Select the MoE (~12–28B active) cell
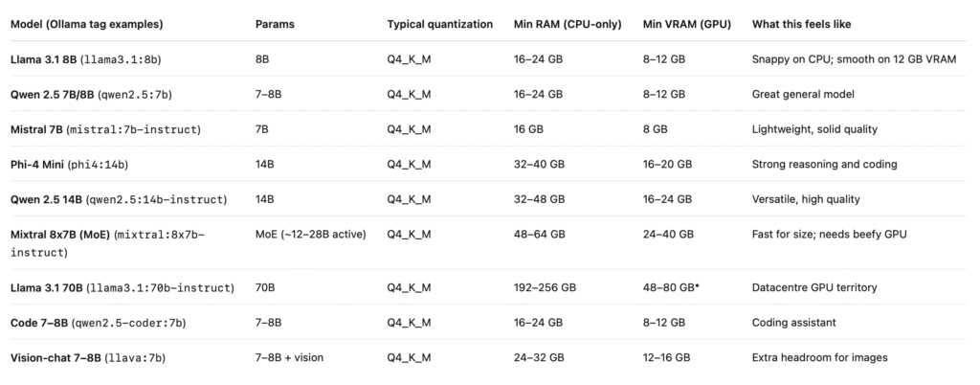Screen dimensions: 980x385 311,235
